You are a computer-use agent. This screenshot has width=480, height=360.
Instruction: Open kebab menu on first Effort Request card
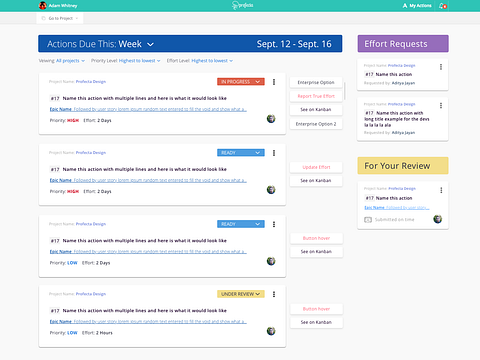[x=441, y=67]
